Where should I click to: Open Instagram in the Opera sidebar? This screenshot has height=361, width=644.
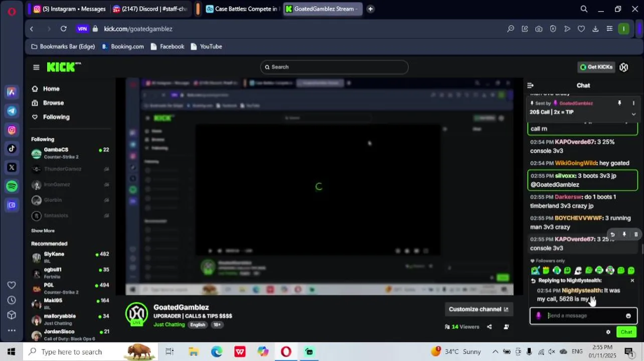12,130
